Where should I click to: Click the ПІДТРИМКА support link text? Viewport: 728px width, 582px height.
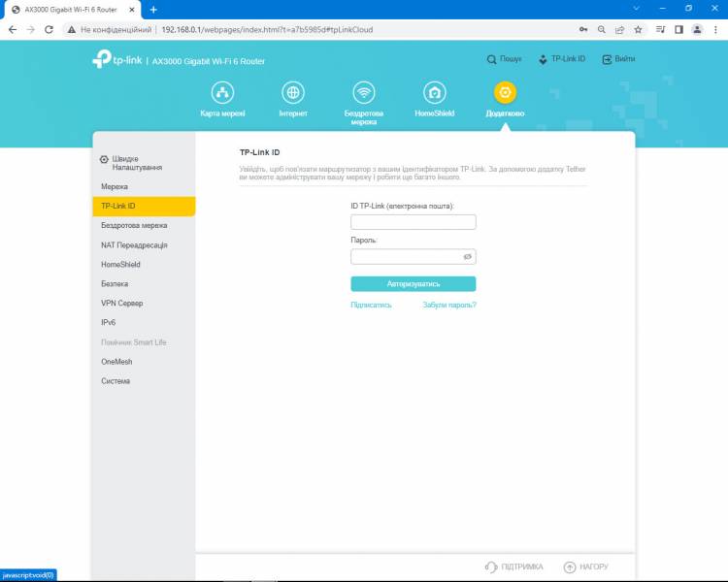point(522,566)
